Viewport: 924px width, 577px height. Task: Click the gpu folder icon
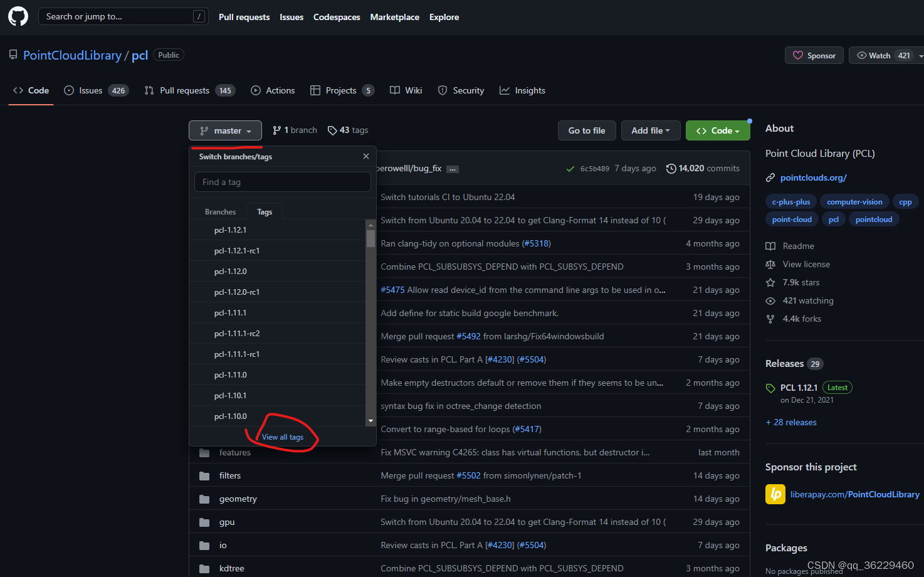(204, 522)
